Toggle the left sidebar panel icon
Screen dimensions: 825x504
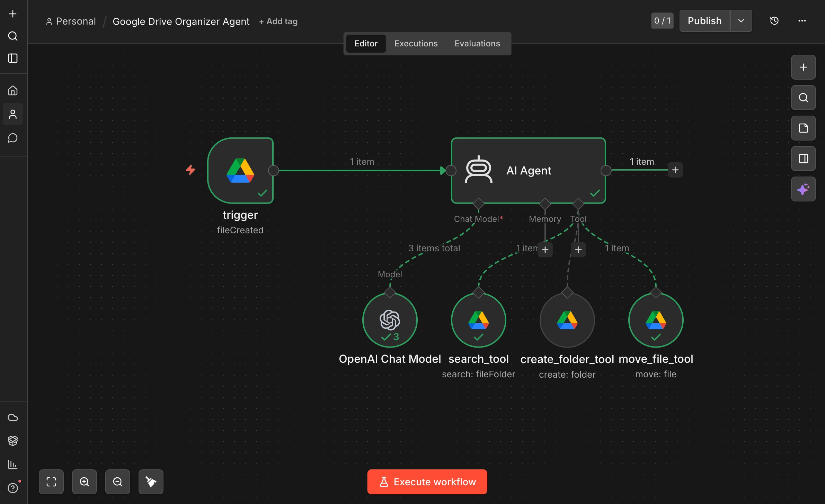pos(13,58)
